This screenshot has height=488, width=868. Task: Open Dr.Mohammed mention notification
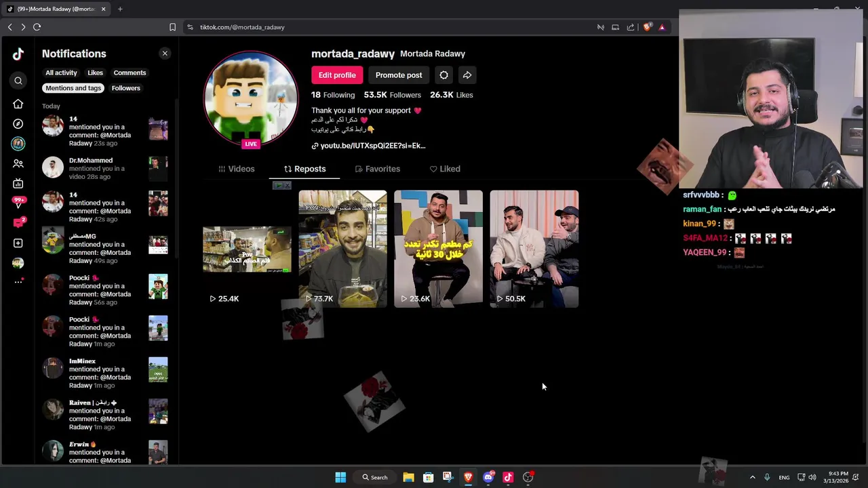click(105, 168)
